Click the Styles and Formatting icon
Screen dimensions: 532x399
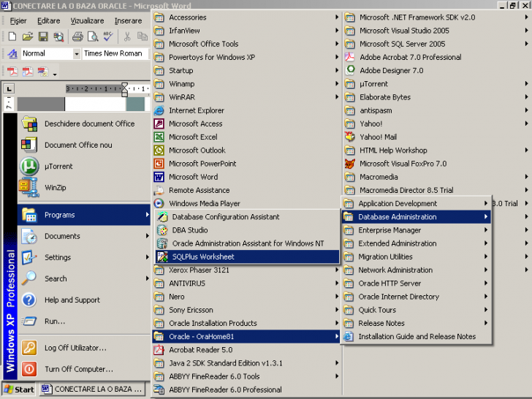12,53
